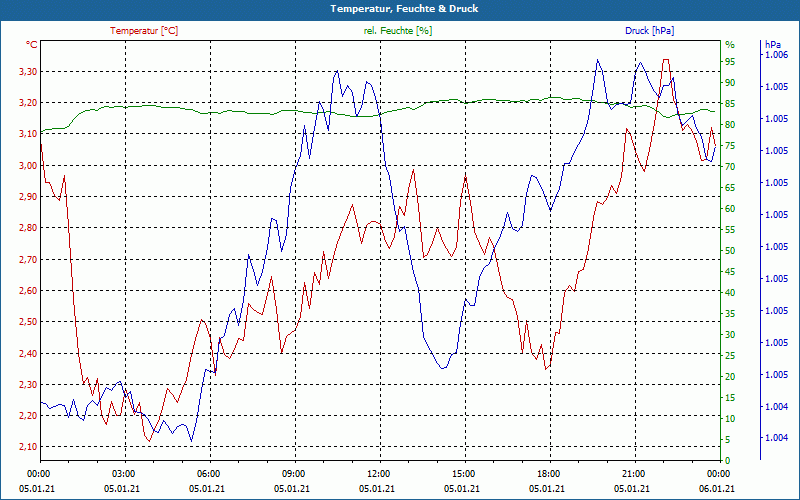This screenshot has height=500, width=800.
Task: Click the 95 tick on the humidity axis
Action: tap(730, 62)
